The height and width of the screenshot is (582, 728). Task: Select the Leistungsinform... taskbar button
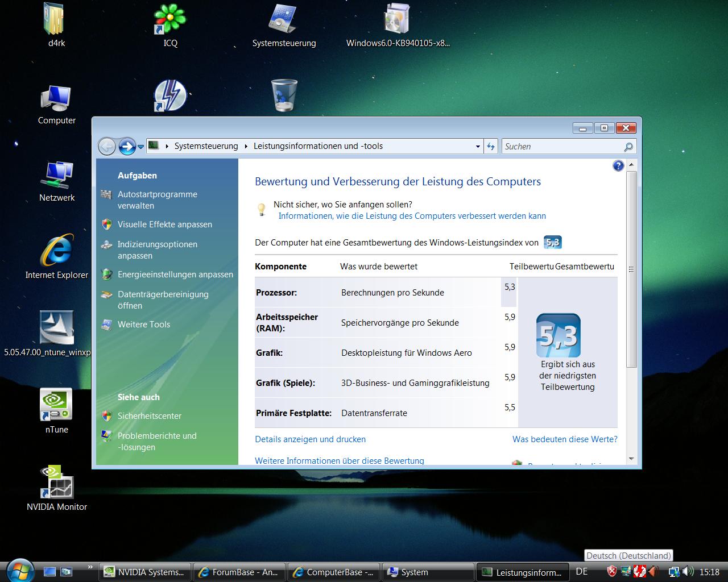click(523, 572)
